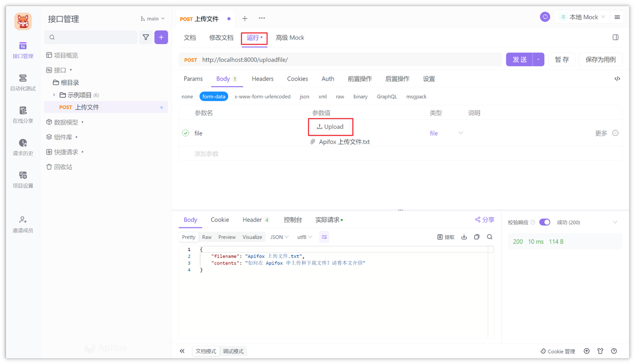The width and height of the screenshot is (634, 364).
Task: Click 保存为用例 button
Action: click(600, 59)
